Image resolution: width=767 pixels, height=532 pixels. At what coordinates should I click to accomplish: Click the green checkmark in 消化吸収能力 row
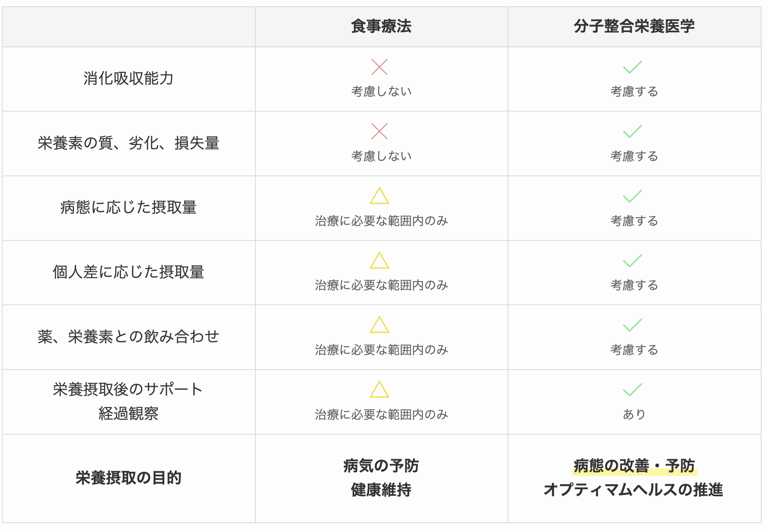[632, 67]
